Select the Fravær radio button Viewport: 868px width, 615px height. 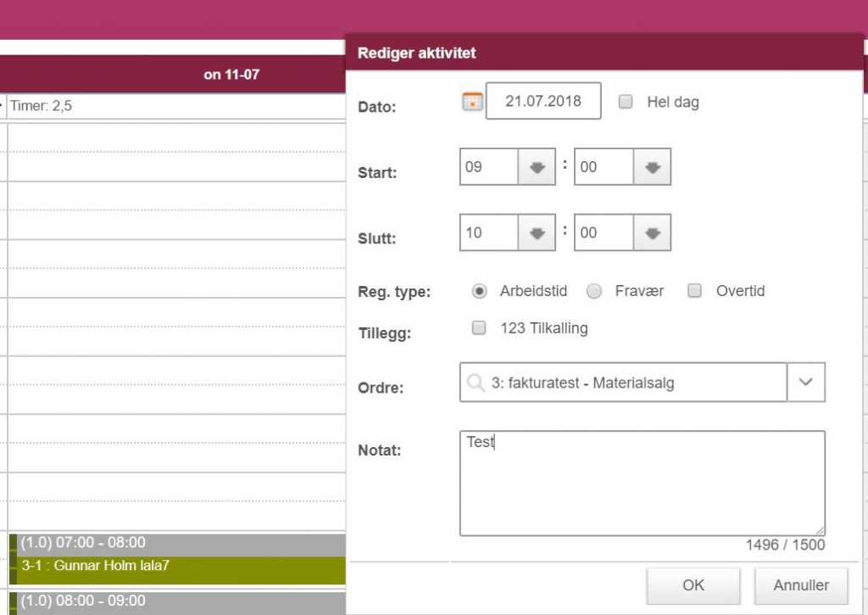click(594, 291)
